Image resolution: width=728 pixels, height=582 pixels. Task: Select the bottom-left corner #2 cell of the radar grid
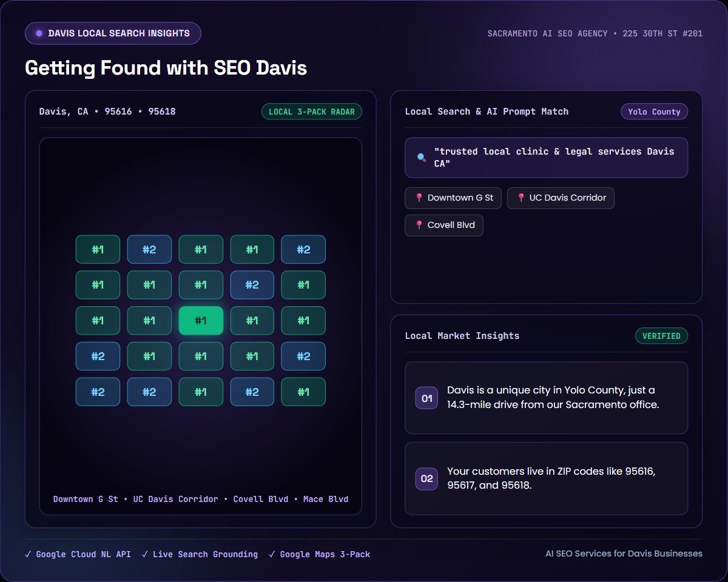[98, 392]
